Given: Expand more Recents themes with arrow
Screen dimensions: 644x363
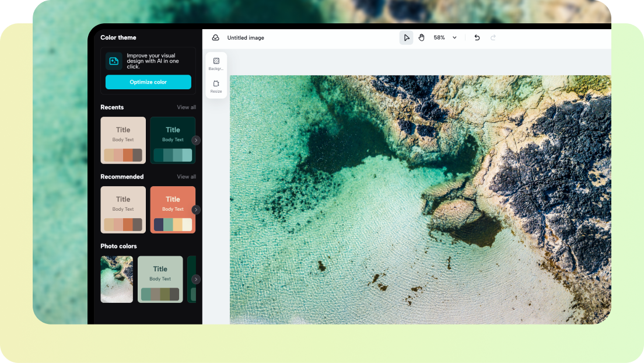Looking at the screenshot, I should (x=196, y=140).
